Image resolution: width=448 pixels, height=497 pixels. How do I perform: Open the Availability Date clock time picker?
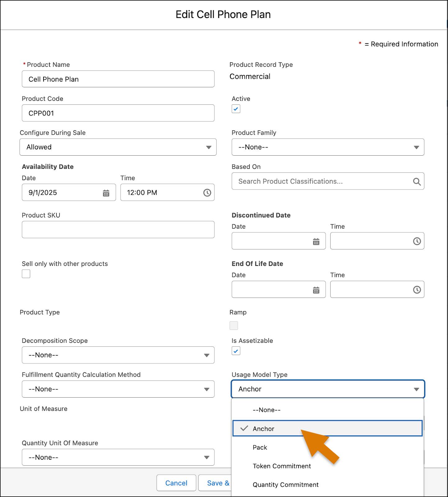[x=207, y=193]
